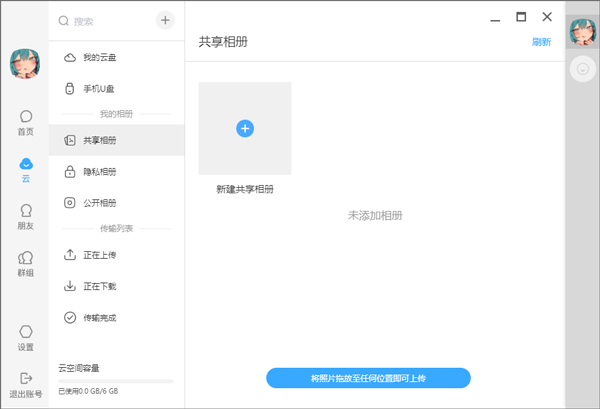The width and height of the screenshot is (600, 409).
Task: Show 正在上传 uploading list
Action: click(x=116, y=255)
